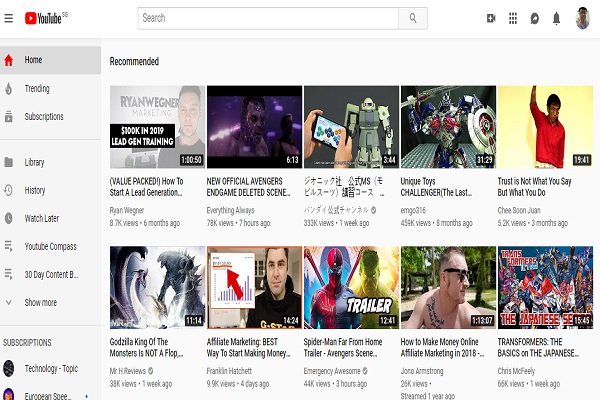Open the notifications bell
Viewport: 600px width, 400px height.
pos(556,18)
